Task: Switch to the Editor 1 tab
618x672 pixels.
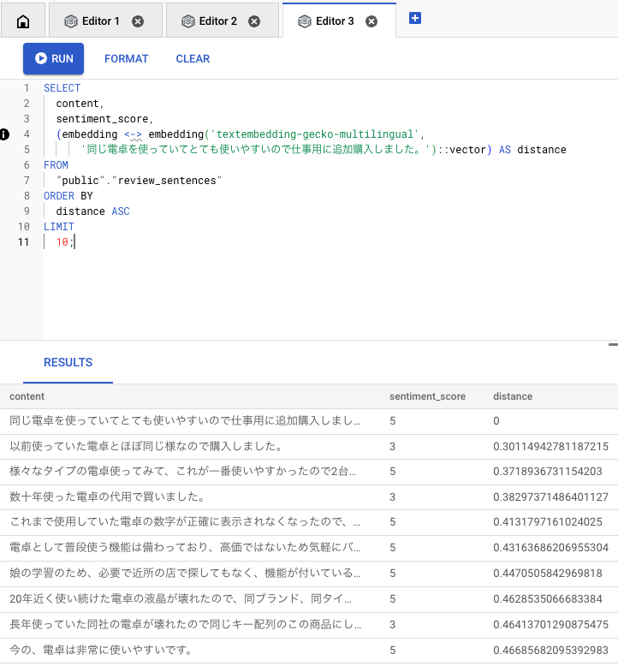Action: click(x=105, y=21)
